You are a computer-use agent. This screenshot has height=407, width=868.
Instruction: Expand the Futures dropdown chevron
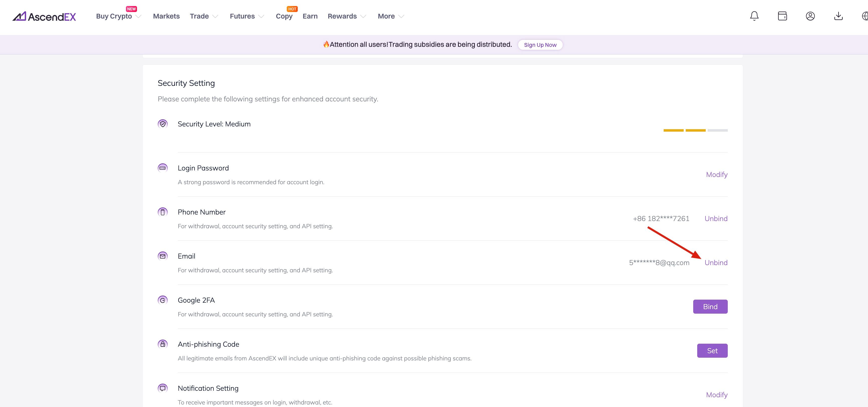(x=261, y=16)
